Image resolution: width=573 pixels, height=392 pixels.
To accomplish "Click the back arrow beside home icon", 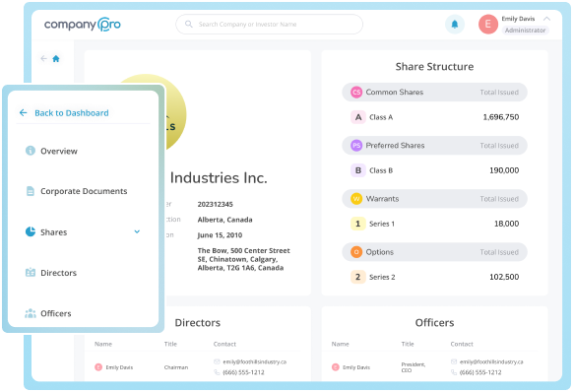I will tap(44, 58).
